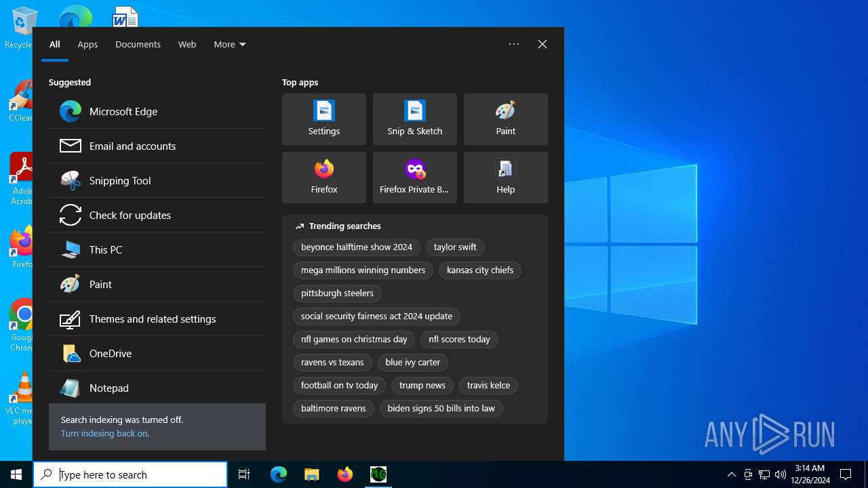Open Edge from the taskbar
The image size is (868, 488).
(x=279, y=474)
